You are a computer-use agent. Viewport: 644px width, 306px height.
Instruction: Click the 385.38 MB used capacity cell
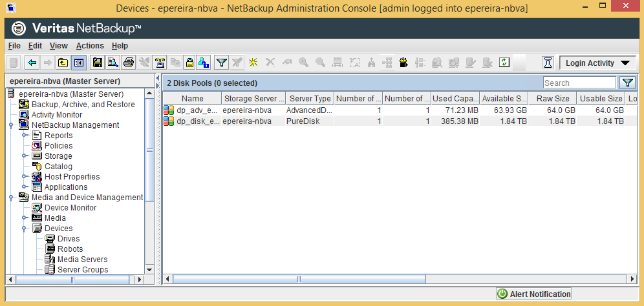455,121
